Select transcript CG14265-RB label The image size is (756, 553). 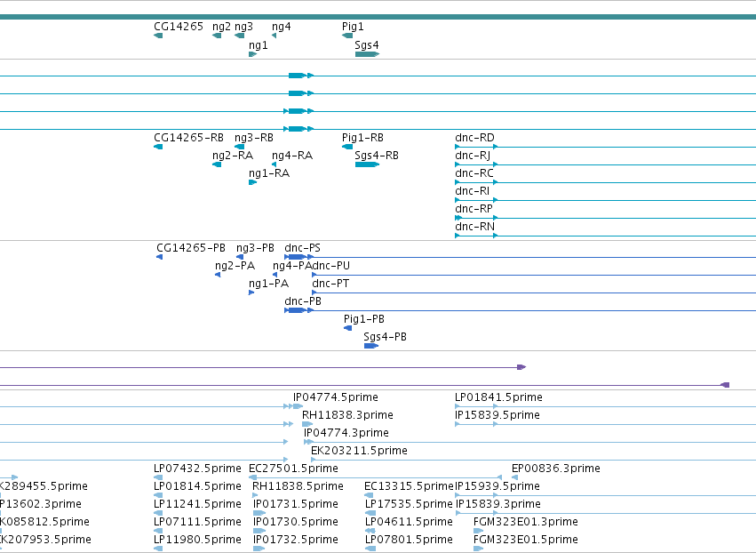coord(188,138)
